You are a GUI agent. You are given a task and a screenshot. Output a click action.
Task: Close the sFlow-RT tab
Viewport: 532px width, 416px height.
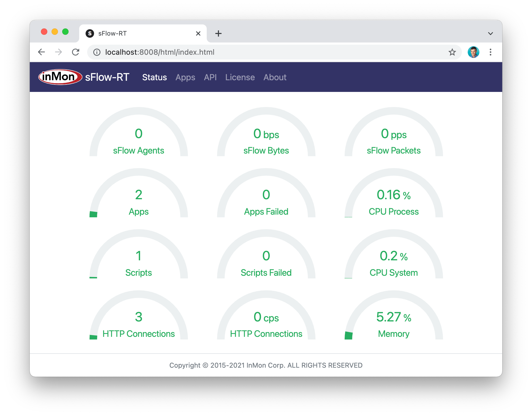198,33
